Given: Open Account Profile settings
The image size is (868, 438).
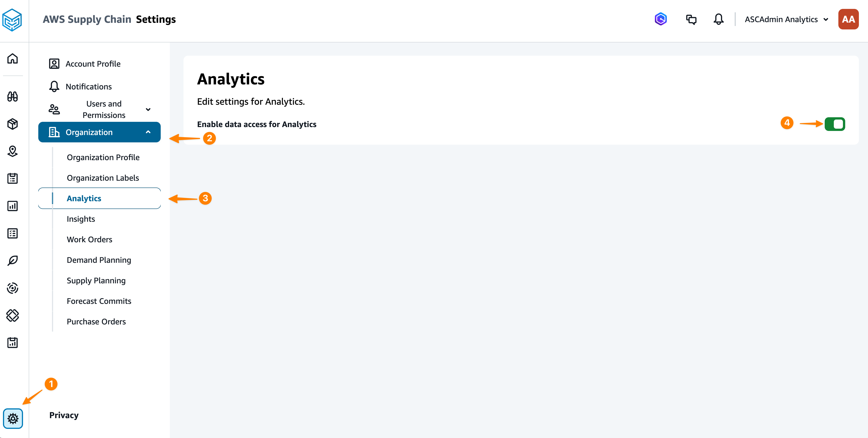Looking at the screenshot, I should click(x=93, y=64).
